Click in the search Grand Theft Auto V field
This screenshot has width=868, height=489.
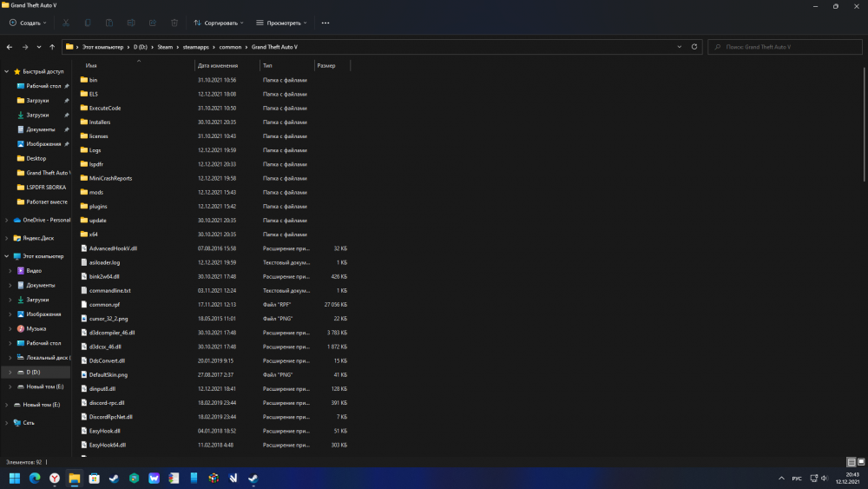pos(785,47)
